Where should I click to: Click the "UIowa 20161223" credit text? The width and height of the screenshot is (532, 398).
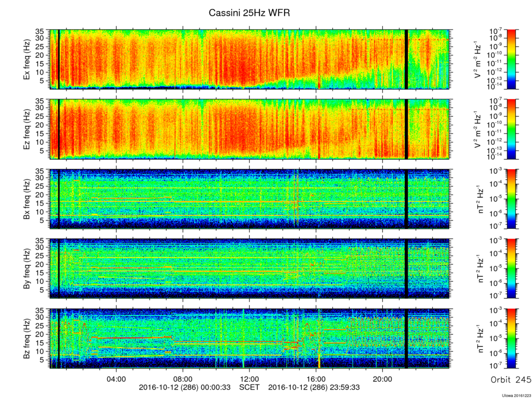tap(516, 395)
